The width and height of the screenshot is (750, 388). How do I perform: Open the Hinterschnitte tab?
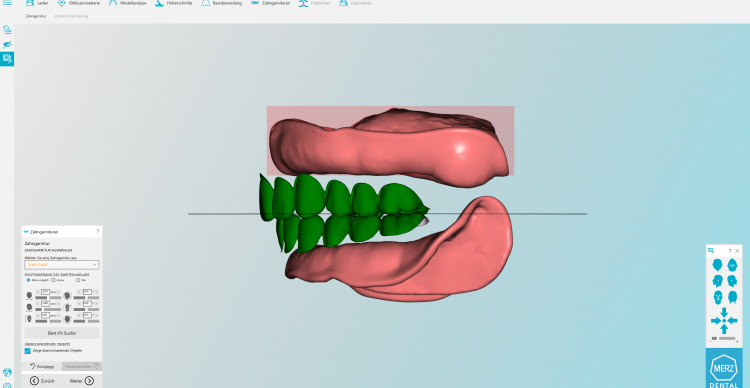175,3
